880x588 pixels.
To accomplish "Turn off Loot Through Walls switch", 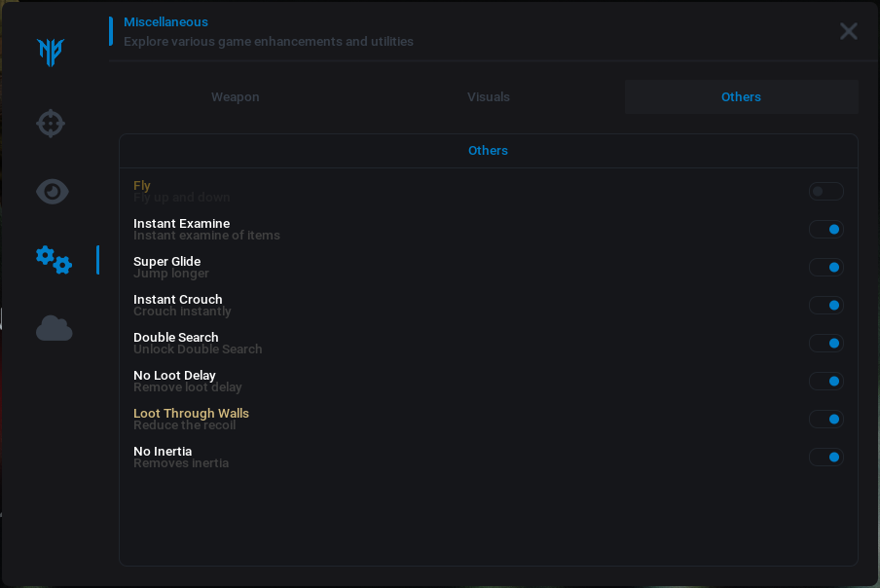I will click(x=825, y=420).
